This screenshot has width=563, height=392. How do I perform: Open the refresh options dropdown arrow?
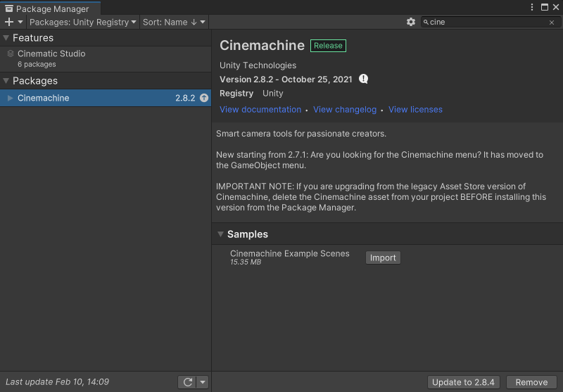[x=203, y=382]
